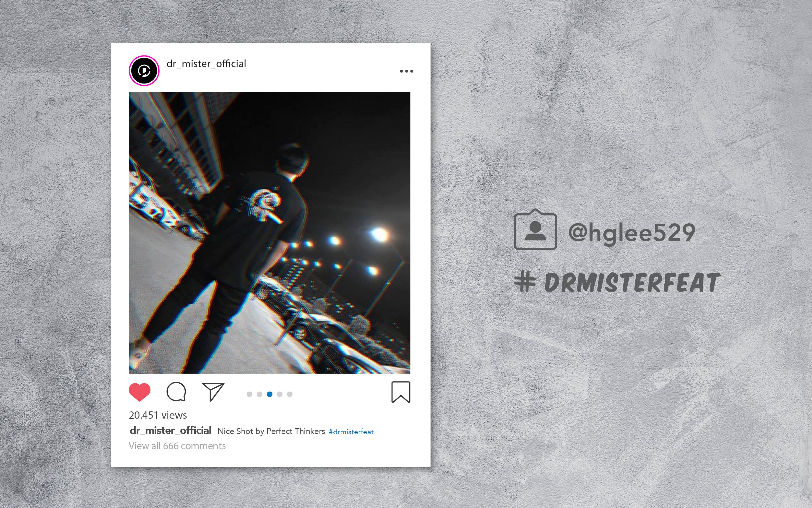Tap the paper plane share icon
Image resolution: width=812 pixels, height=508 pixels.
(x=213, y=392)
